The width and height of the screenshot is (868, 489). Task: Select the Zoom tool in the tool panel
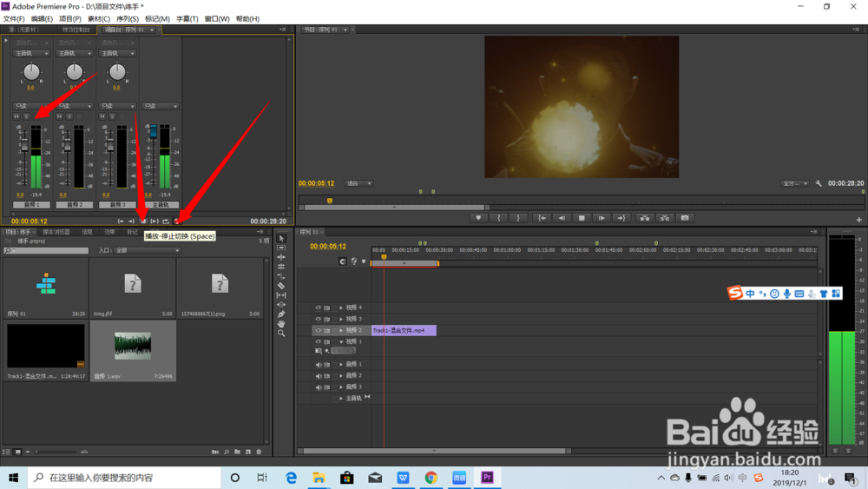pos(281,333)
